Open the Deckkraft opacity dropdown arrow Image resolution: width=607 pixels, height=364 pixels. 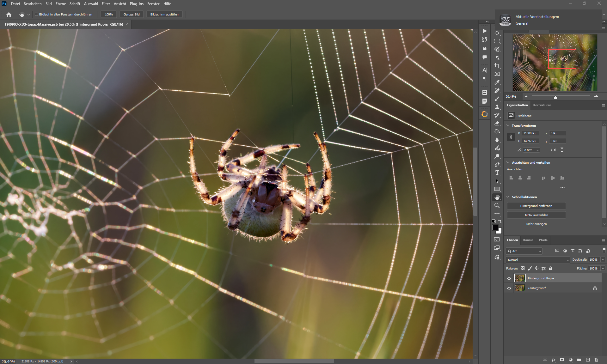[603, 260]
